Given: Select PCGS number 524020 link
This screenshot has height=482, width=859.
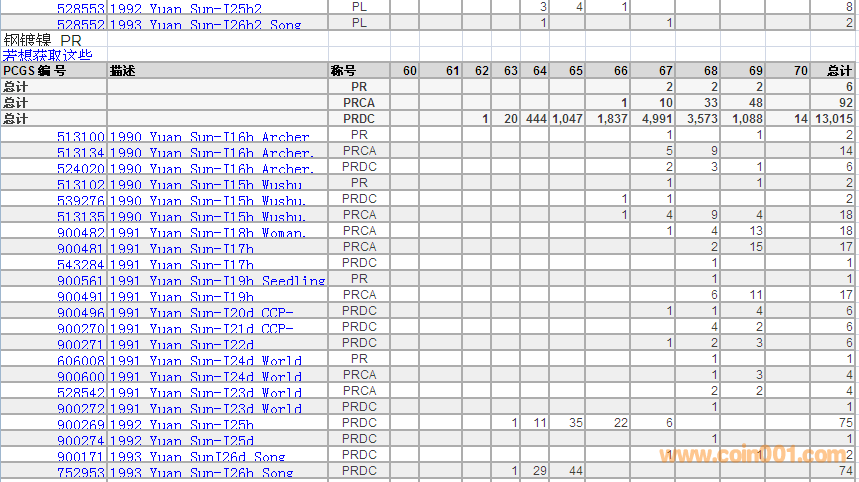Looking at the screenshot, I should point(80,169).
